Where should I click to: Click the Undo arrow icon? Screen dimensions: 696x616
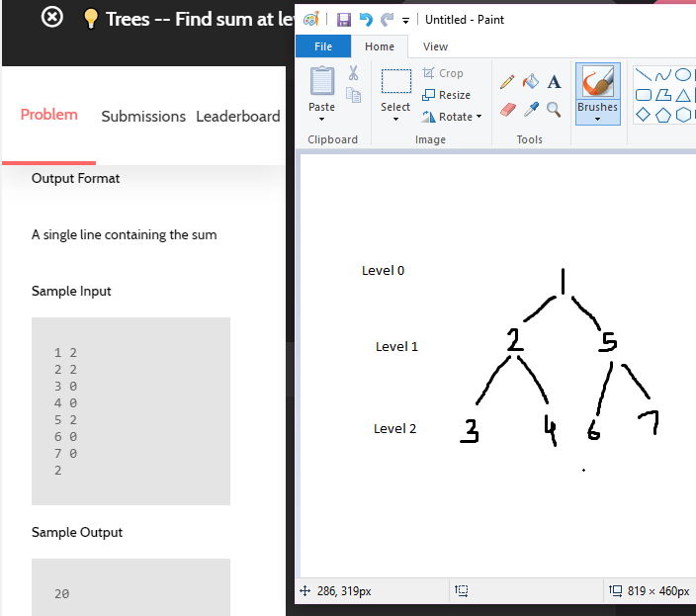366,20
